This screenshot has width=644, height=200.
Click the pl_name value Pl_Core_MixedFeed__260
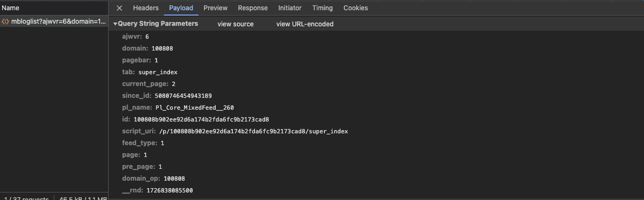pyautogui.click(x=195, y=108)
